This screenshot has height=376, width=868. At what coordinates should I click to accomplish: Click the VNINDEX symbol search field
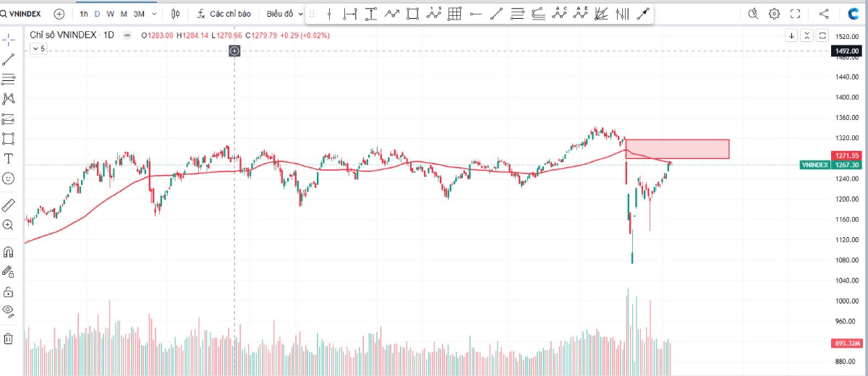click(x=25, y=14)
